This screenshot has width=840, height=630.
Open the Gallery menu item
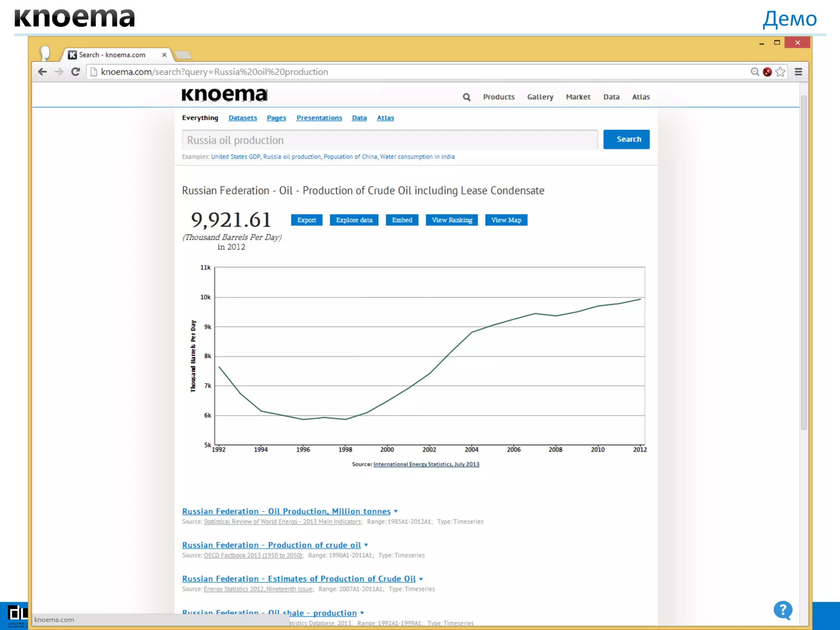click(x=540, y=97)
